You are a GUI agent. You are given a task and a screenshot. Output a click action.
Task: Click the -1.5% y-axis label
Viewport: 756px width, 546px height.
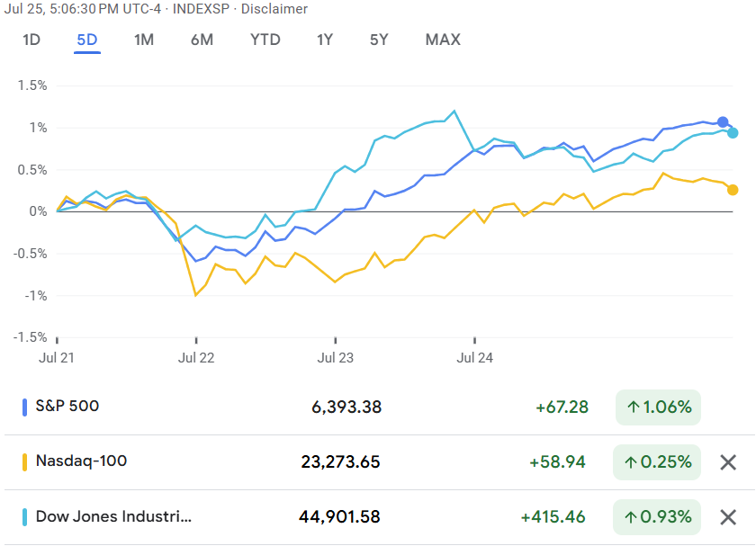pyautogui.click(x=30, y=336)
